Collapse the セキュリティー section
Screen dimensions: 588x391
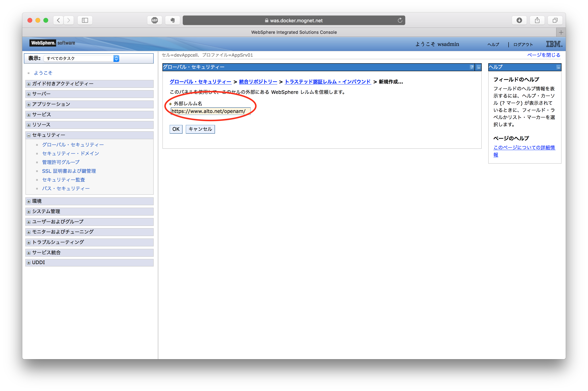[28, 135]
